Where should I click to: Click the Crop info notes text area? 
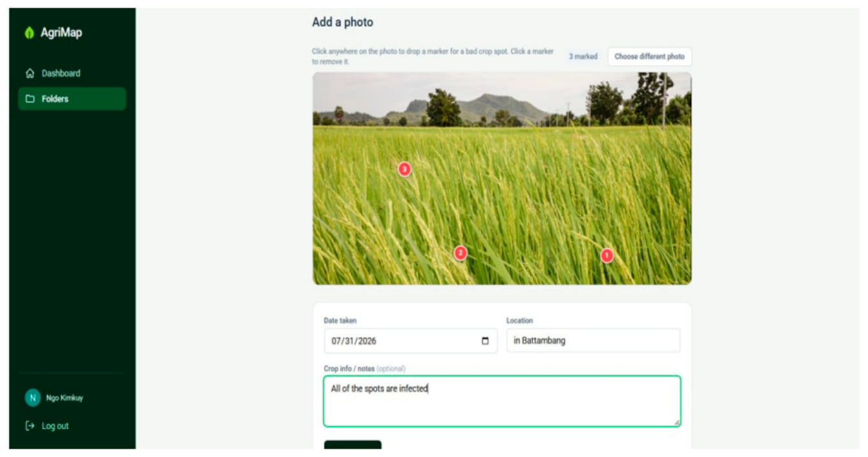coord(502,401)
